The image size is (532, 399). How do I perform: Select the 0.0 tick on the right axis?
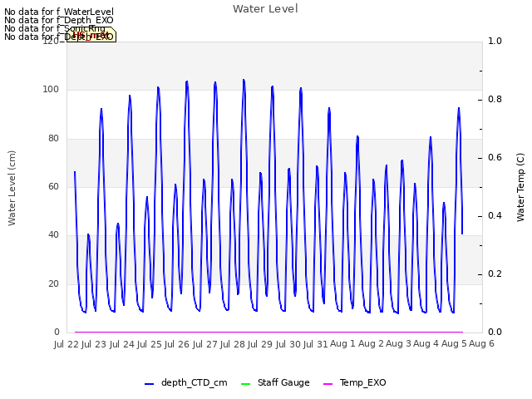point(495,332)
